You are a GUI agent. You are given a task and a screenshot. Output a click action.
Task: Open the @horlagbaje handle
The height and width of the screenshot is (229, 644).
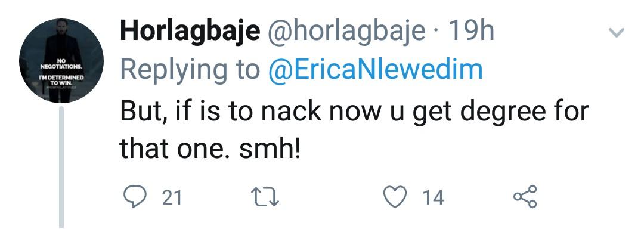(x=346, y=32)
